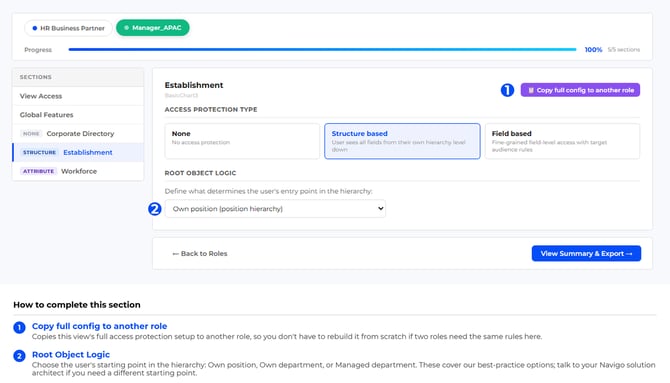Viewport: 670px width, 383px height.
Task: Choose Structure based access protection type
Action: [402, 141]
